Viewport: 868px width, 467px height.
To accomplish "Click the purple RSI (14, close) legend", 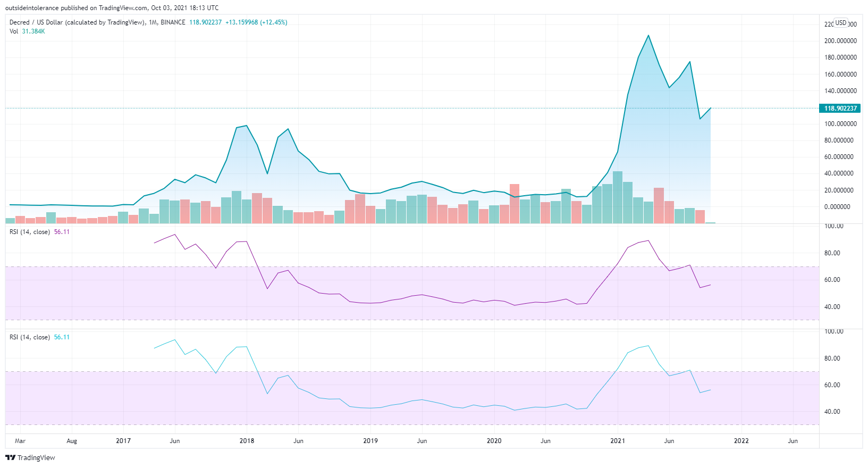I will tap(39, 232).
